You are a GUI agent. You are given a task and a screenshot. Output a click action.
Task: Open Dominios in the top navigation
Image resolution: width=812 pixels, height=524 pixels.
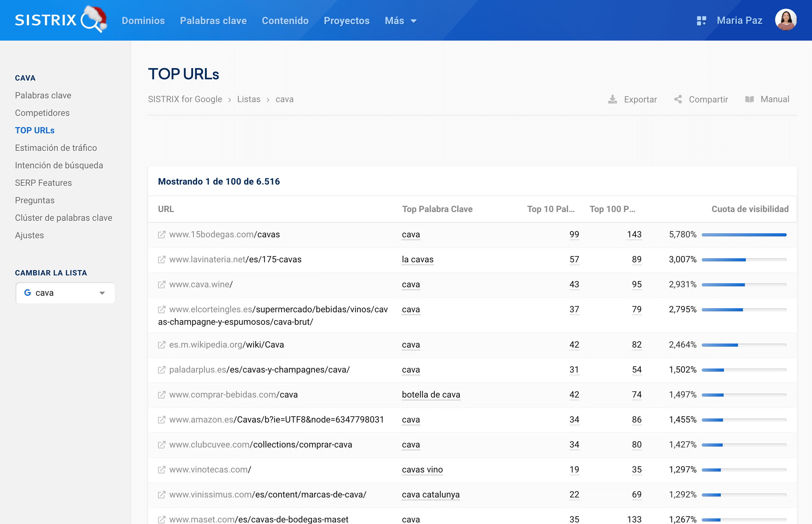point(143,21)
